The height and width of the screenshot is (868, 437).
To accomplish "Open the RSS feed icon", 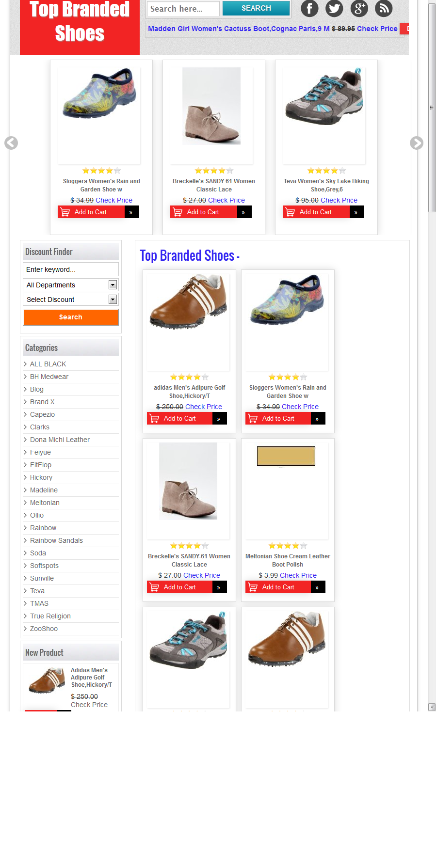I will [x=384, y=8].
